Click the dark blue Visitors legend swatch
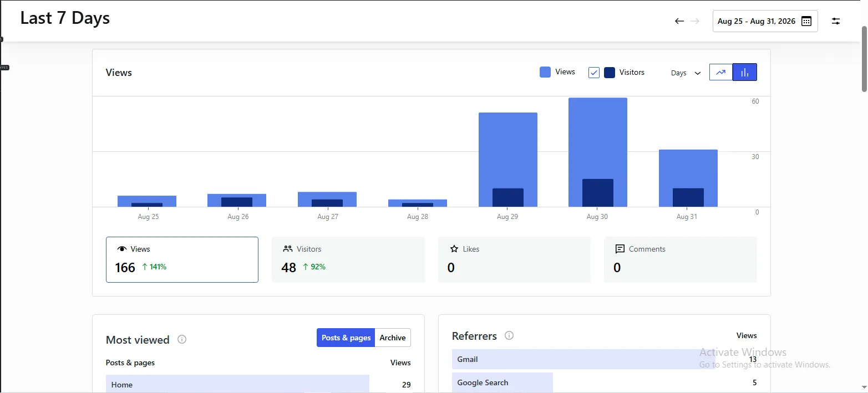This screenshot has height=393, width=868. [610, 72]
